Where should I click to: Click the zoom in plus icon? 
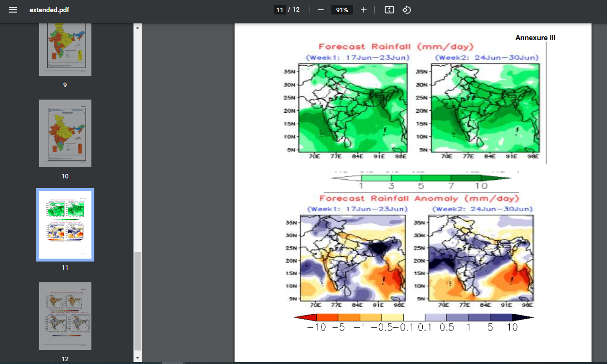(364, 10)
